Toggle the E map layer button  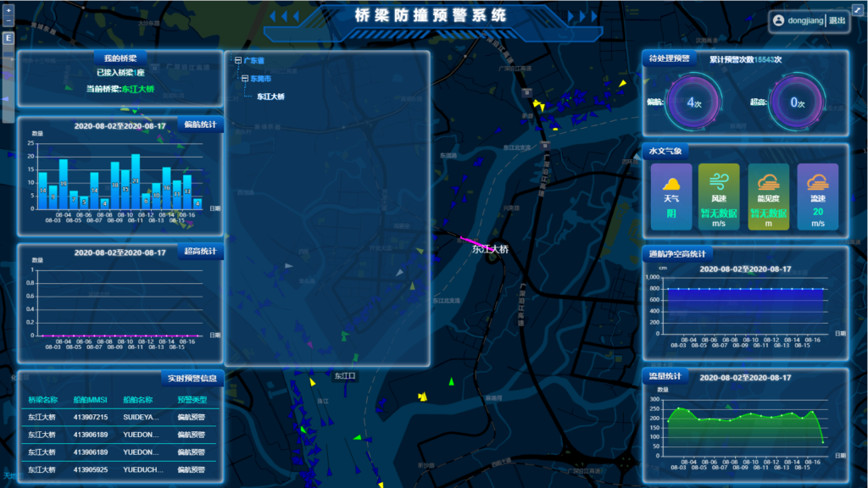tap(8, 38)
